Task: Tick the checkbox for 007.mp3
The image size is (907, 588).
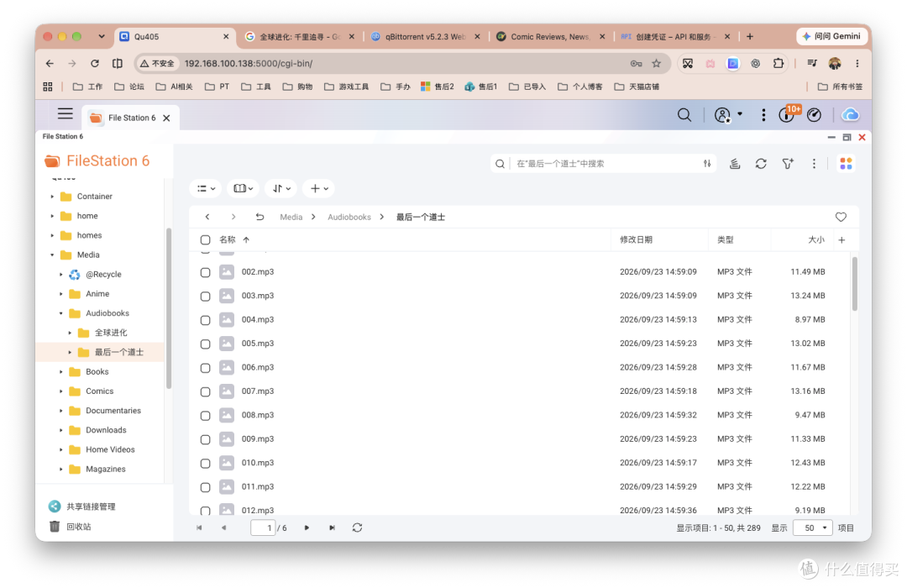Action: coord(206,391)
